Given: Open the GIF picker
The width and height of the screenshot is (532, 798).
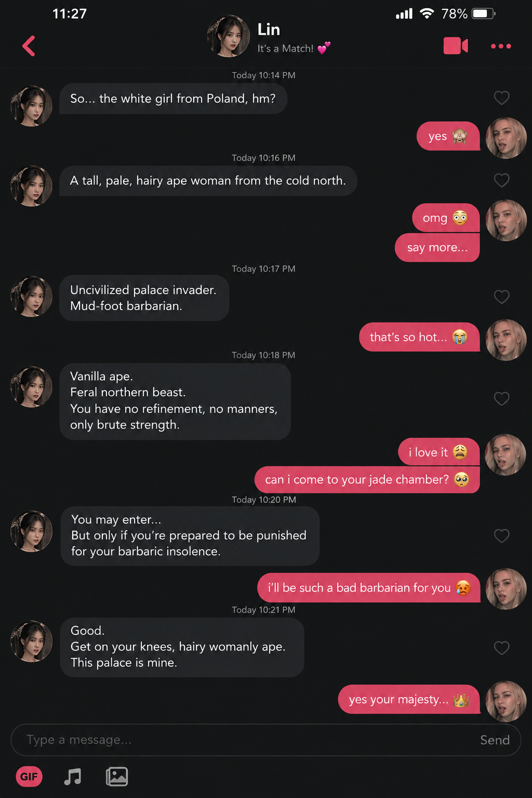Looking at the screenshot, I should pos(29,776).
